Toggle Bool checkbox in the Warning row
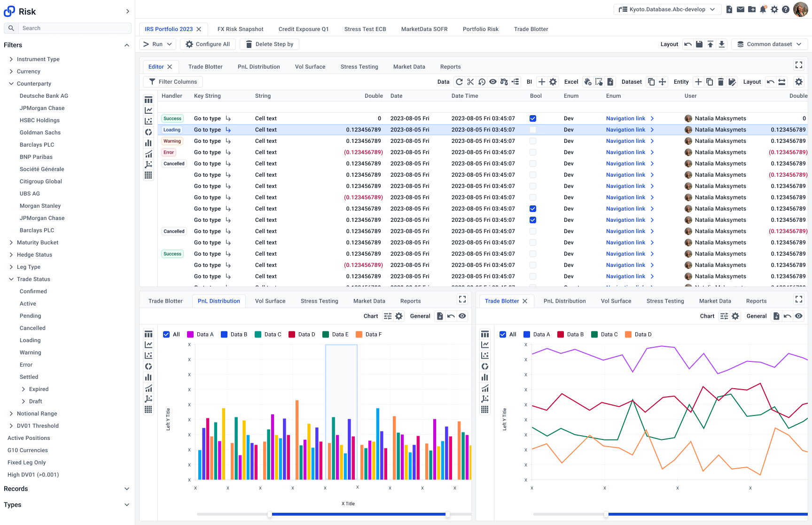The height and width of the screenshot is (525, 812). (x=533, y=141)
